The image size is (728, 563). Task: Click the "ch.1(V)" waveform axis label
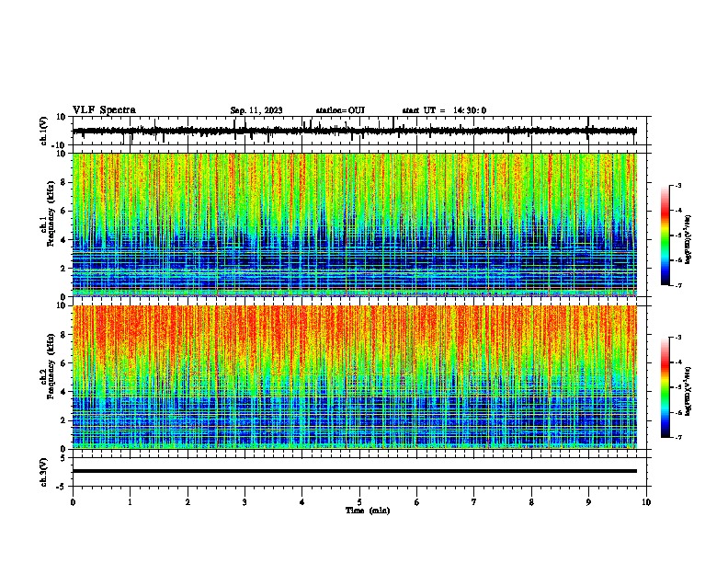pos(44,131)
